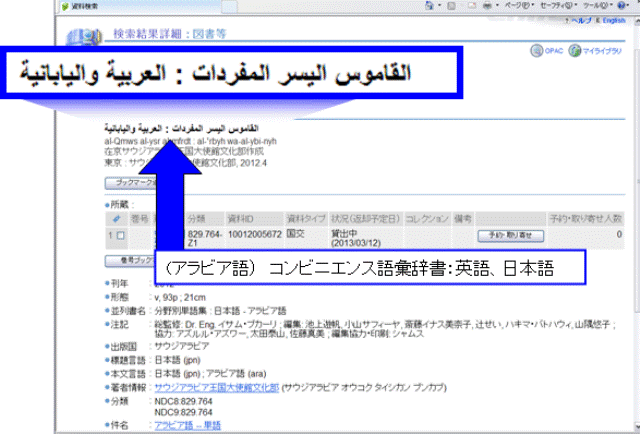Viewport: 640px width, 434px height.
Task: Click the 巻号 column header
Action: (x=140, y=219)
